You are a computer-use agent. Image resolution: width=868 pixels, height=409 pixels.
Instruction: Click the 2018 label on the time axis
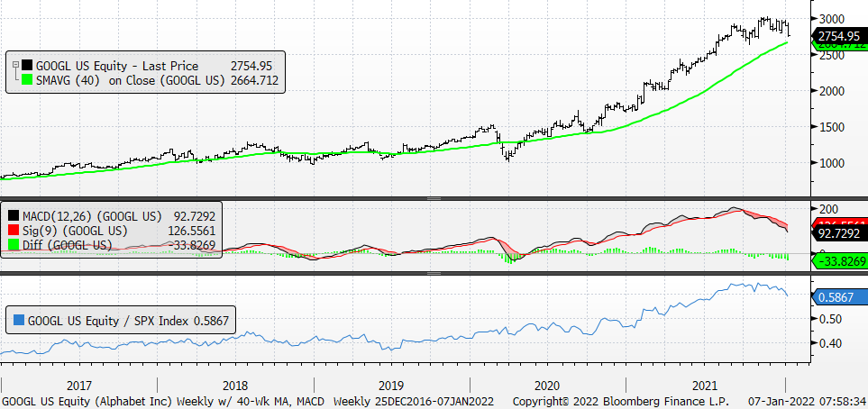[235, 386]
